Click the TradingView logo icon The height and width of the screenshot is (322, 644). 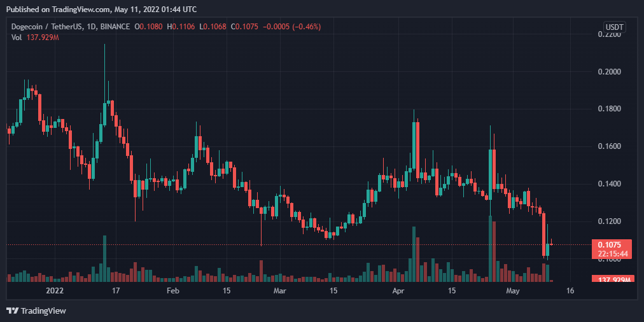[12, 311]
